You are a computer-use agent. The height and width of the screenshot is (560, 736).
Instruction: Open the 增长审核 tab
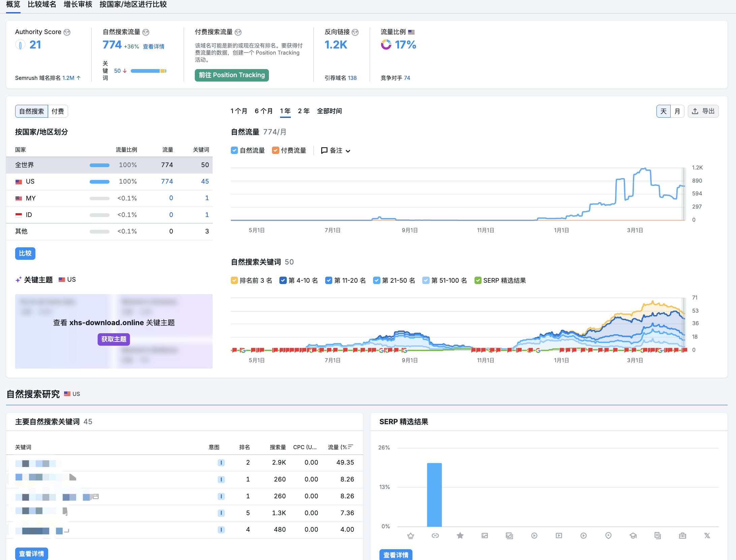(x=78, y=5)
